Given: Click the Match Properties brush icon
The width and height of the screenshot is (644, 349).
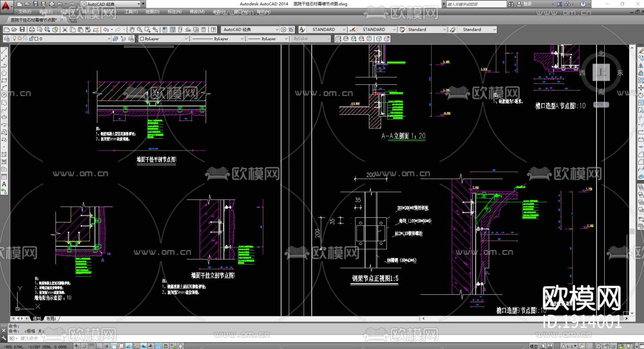Looking at the screenshot, I should pos(88,30).
